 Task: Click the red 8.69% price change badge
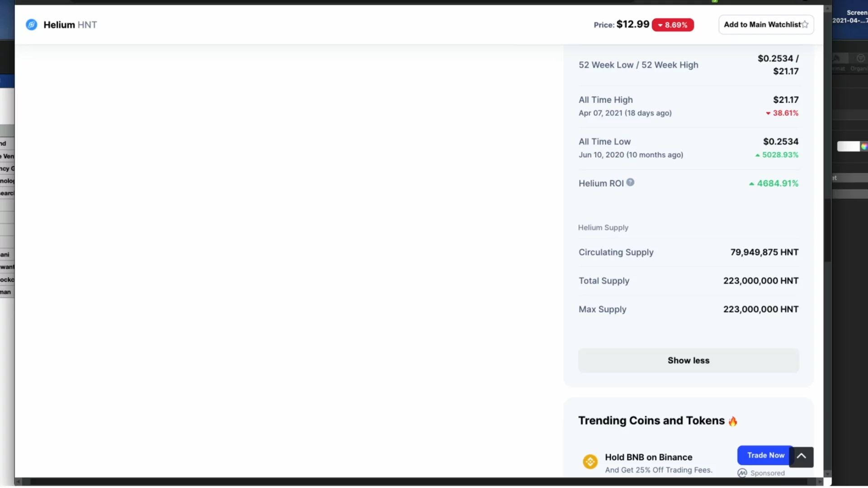pos(673,25)
